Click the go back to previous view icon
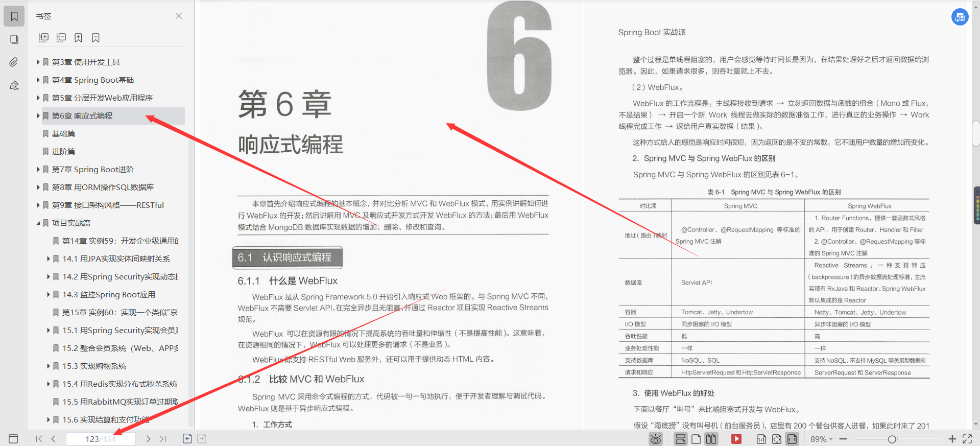Viewport: 980px width, 446px height. 187,438
